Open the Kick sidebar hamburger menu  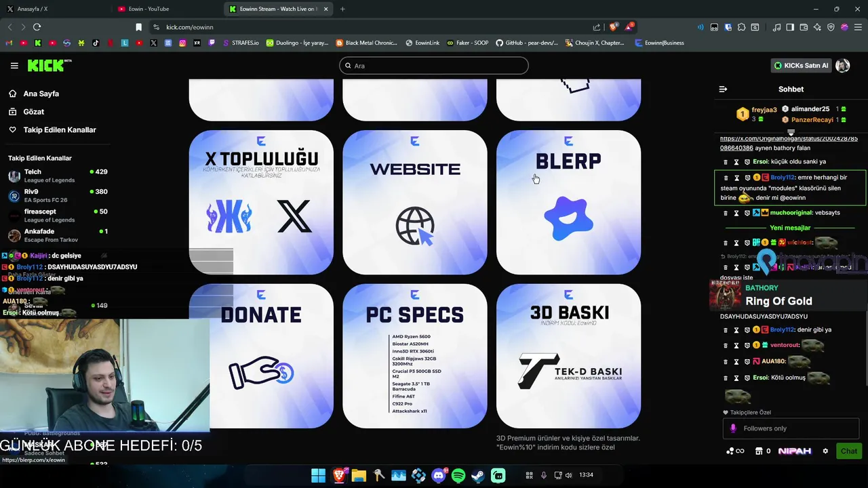click(x=14, y=66)
